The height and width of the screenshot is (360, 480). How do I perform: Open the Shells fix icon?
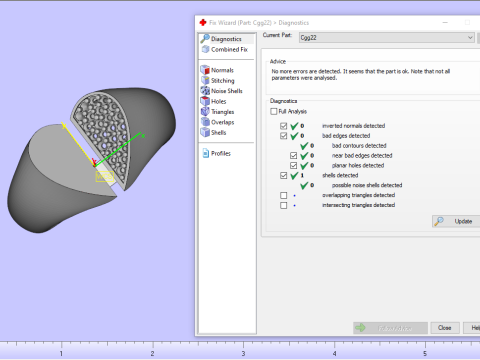205,132
